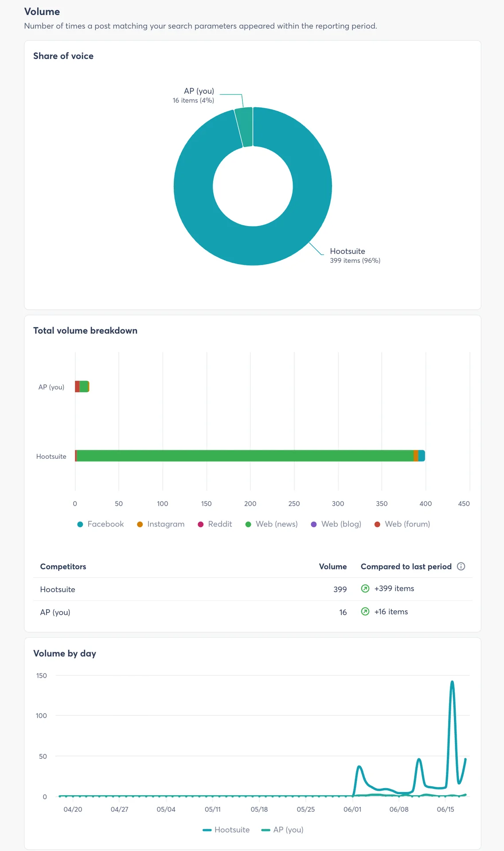Toggle the Web (blog) legend item

pos(336,524)
